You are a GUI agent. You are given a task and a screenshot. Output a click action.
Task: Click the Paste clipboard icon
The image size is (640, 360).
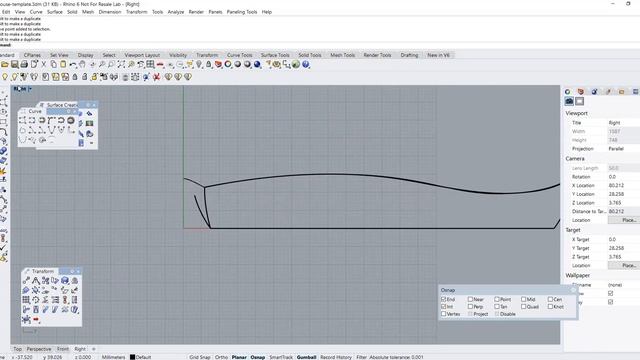63,64
